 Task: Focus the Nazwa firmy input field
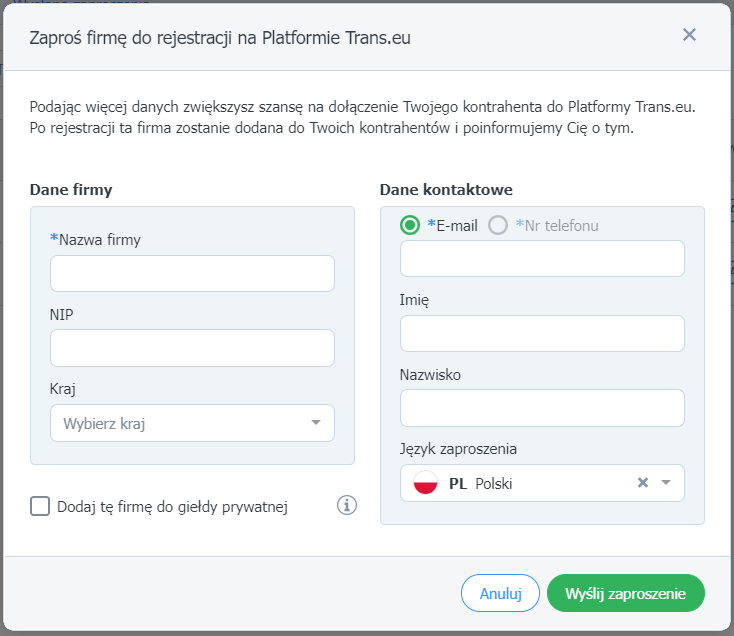[192, 273]
